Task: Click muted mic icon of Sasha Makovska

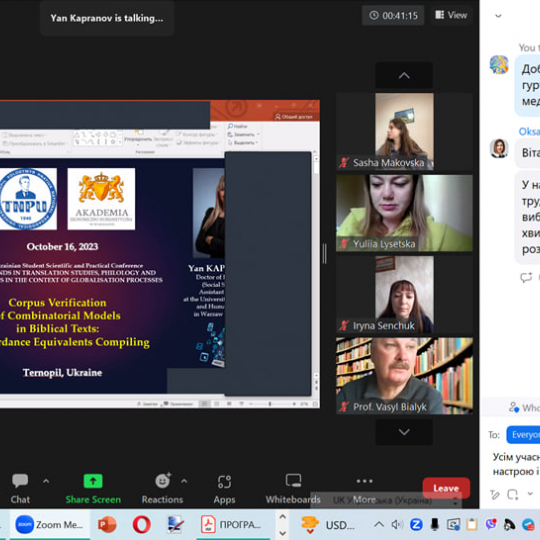Action: 344,163
